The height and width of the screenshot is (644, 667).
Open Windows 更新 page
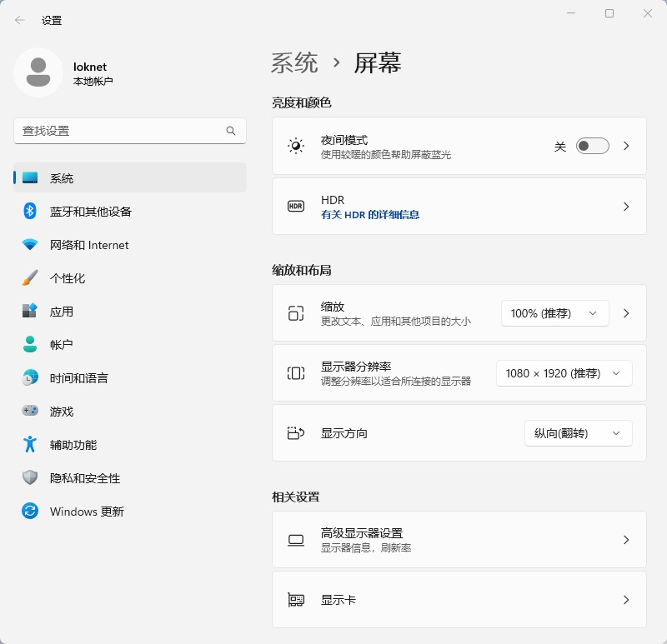130,511
